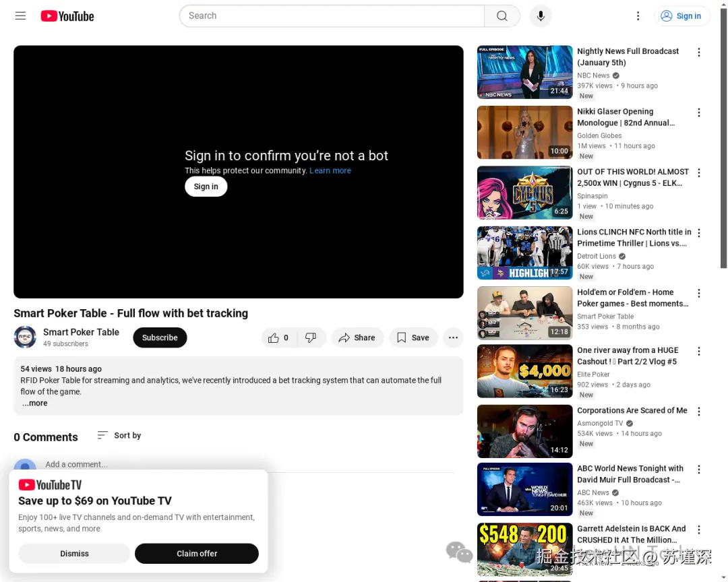
Task: Dismiss the YouTube TV offer
Action: point(74,553)
